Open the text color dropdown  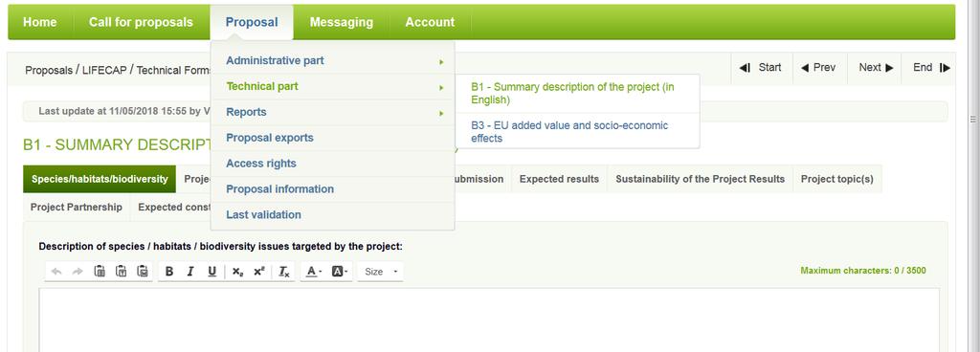pyautogui.click(x=314, y=272)
